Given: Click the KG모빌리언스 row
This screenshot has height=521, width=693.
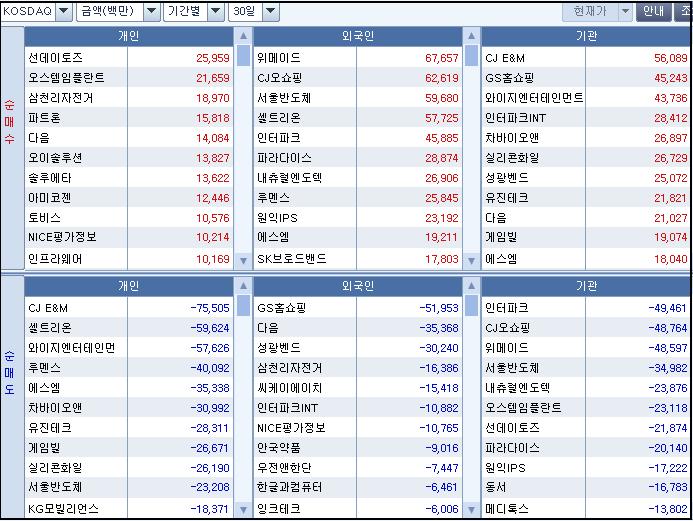Looking at the screenshot, I should (129, 509).
